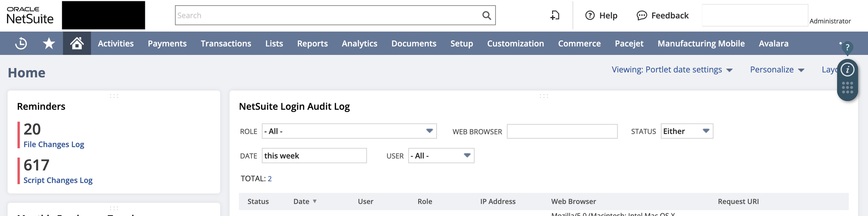Sort by Web Browser column header
Viewport: 868px width, 216px height.
coord(573,201)
